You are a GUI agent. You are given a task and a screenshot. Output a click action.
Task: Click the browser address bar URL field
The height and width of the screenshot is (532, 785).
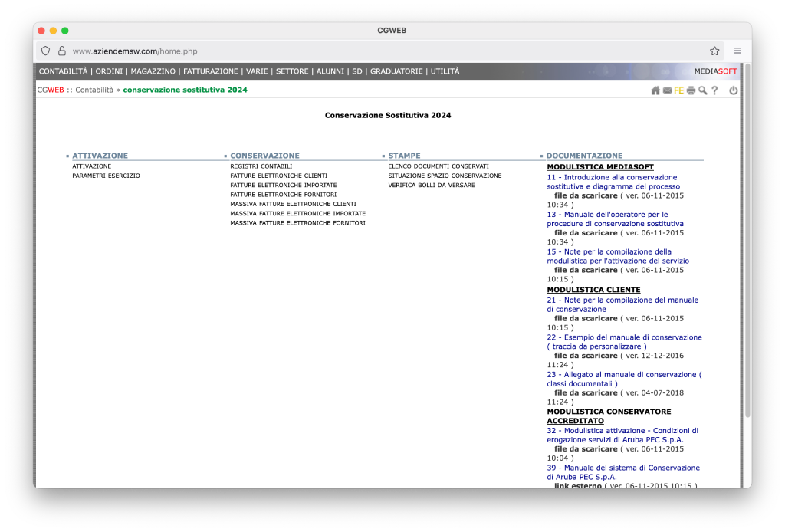tap(383, 51)
